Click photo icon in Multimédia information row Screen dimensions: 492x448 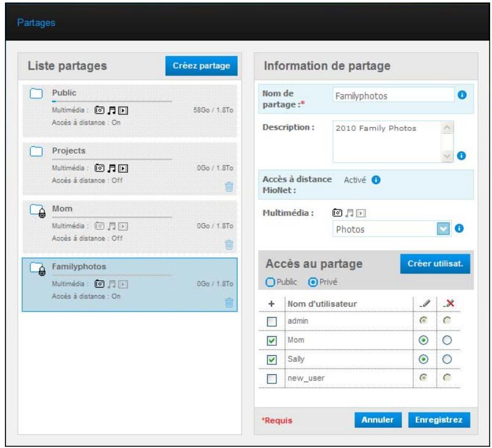[x=337, y=213]
